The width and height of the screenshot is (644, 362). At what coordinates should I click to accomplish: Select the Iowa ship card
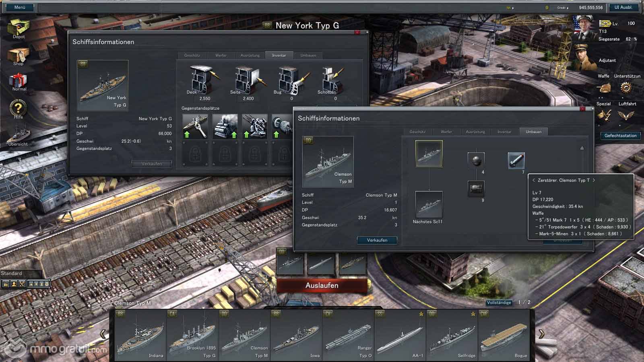(x=296, y=335)
